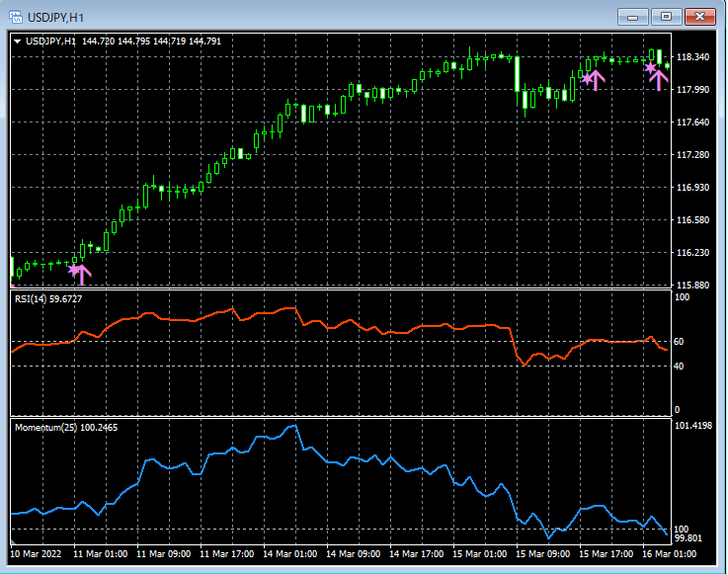This screenshot has width=728, height=574.
Task: Maximize the USDJPY,H1 chart window
Action: [x=667, y=16]
